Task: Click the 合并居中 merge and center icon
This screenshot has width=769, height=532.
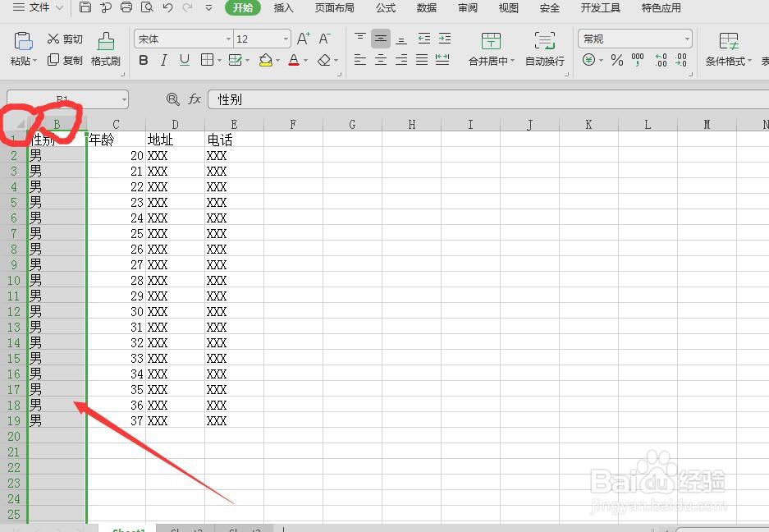Action: pos(491,41)
